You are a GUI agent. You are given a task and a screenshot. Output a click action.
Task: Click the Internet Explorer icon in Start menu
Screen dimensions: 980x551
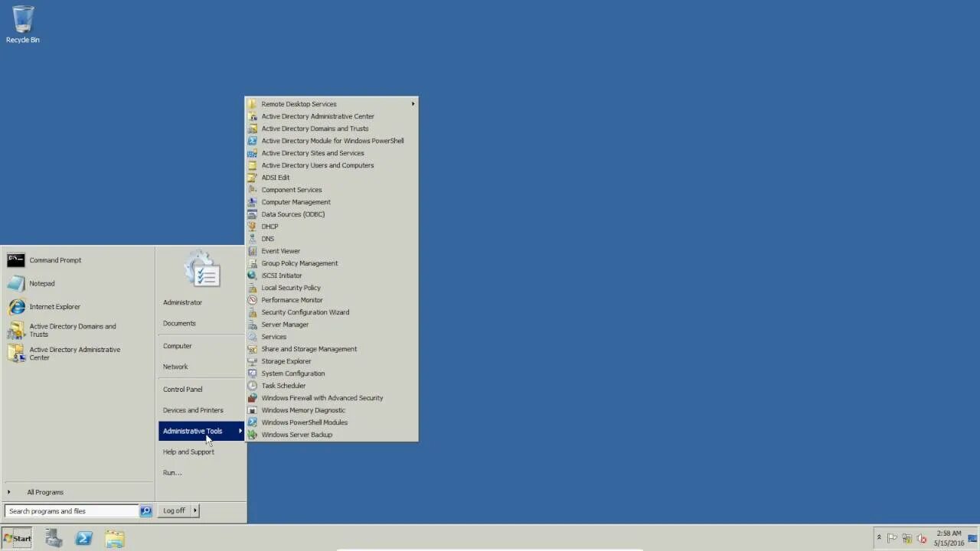(15, 307)
